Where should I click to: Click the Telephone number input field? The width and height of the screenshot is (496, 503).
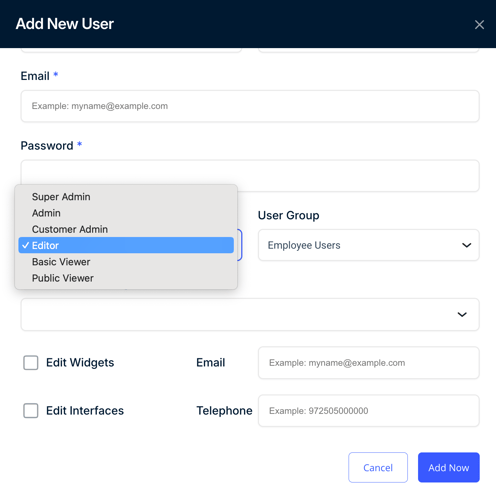[x=368, y=411]
